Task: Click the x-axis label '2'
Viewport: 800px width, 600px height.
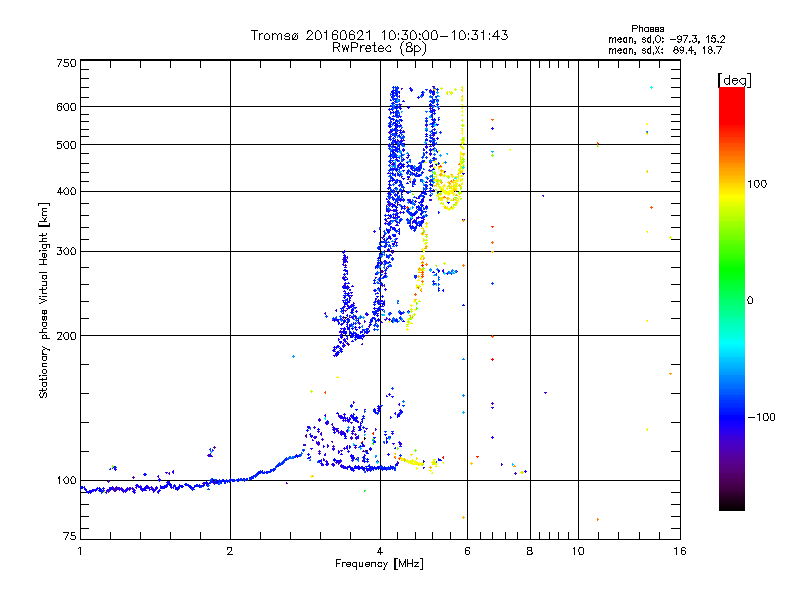Action: click(x=230, y=551)
